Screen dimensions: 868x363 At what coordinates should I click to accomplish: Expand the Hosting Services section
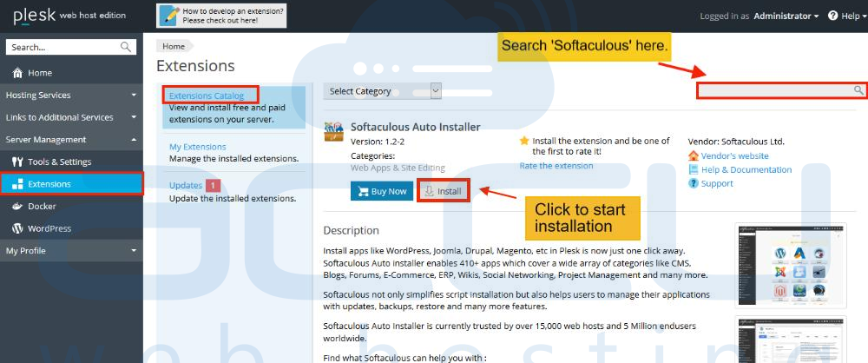pos(71,96)
